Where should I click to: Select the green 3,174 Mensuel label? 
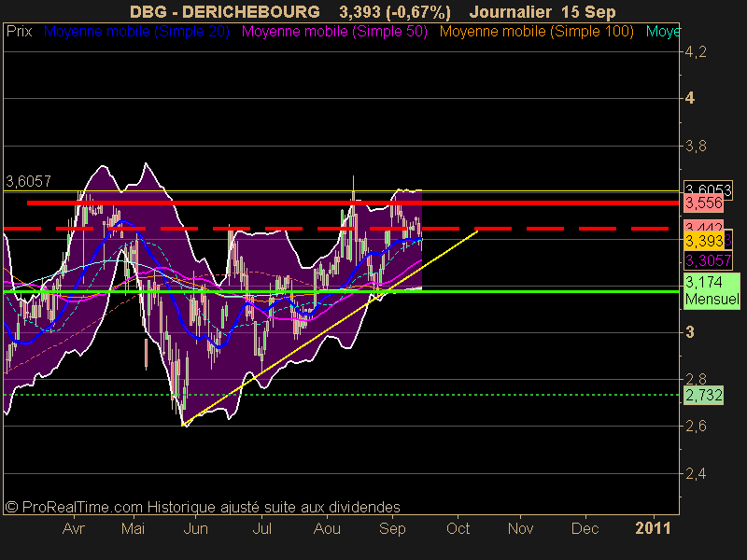712,291
